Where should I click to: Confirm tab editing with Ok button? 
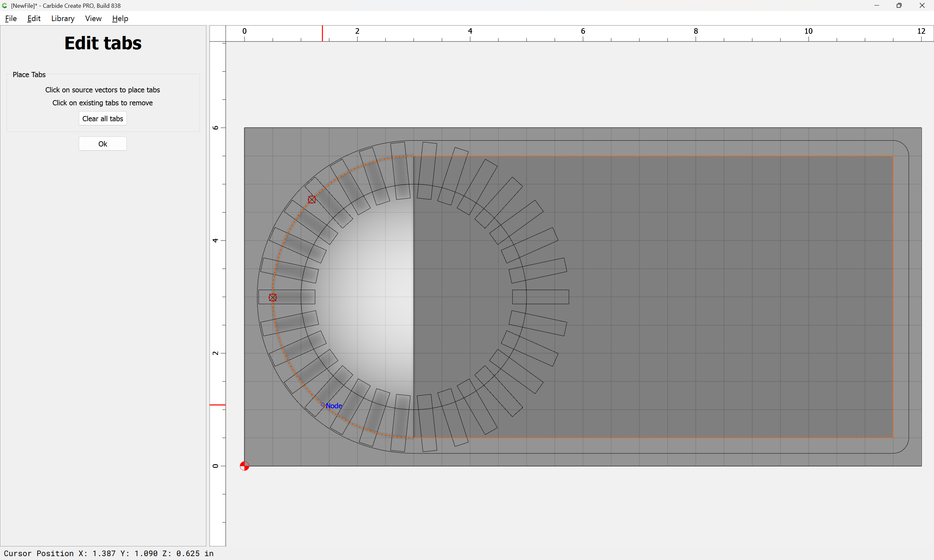click(x=103, y=144)
